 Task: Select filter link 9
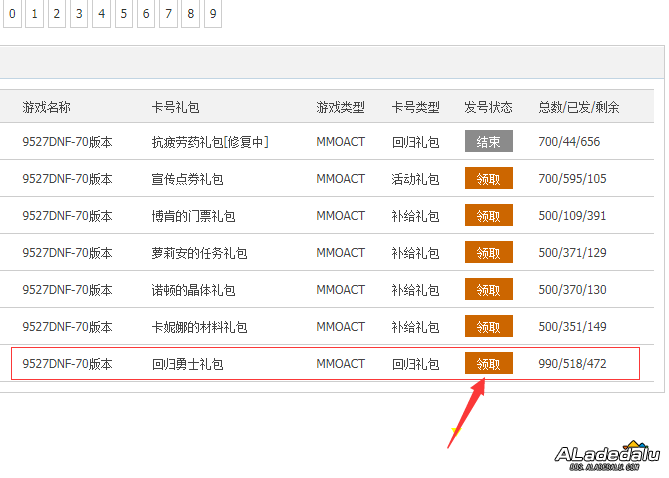[212, 14]
